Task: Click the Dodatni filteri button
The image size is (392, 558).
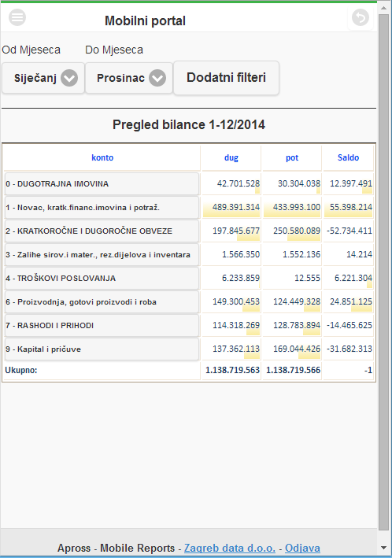Action: tap(226, 78)
